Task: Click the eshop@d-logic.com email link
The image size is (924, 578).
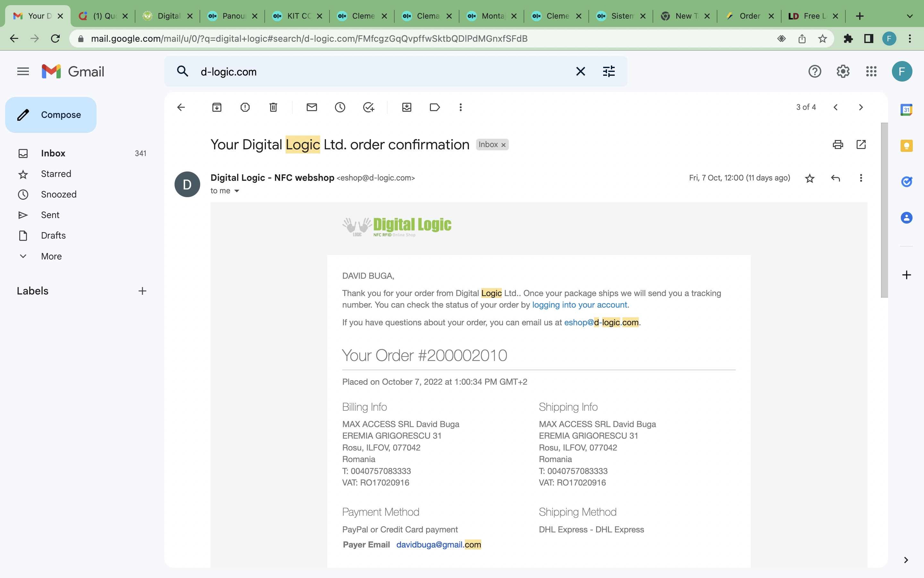Action: tap(601, 323)
